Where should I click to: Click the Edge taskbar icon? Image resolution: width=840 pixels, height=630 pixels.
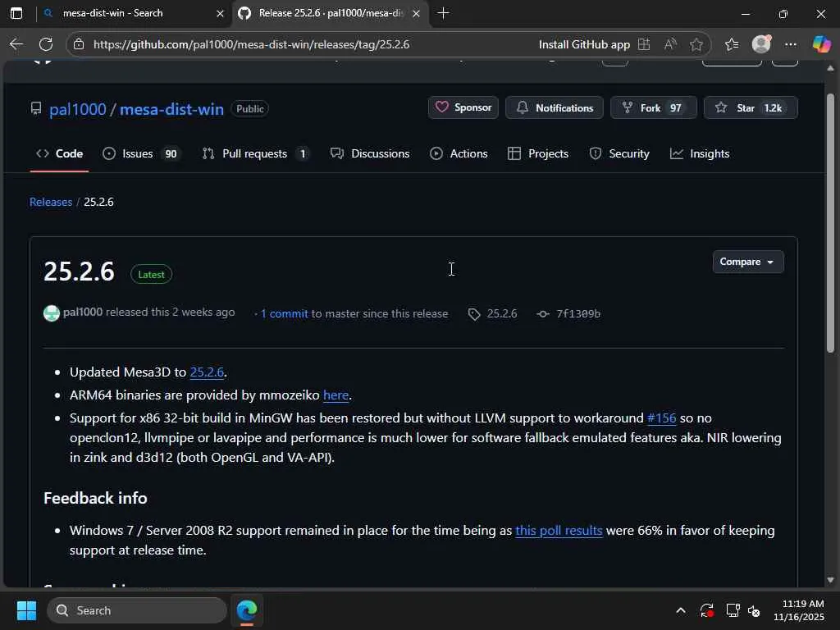point(247,610)
